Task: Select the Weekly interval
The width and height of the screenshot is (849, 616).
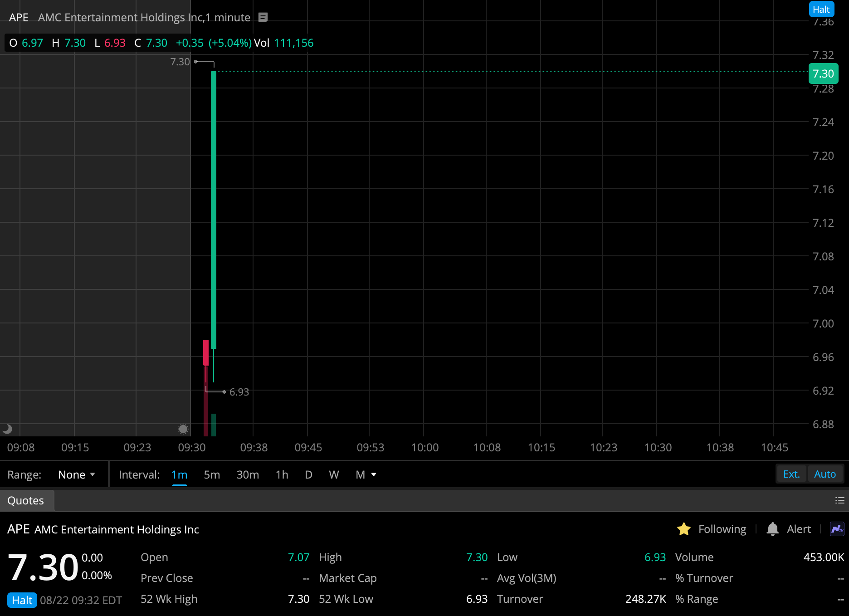Action: (334, 474)
